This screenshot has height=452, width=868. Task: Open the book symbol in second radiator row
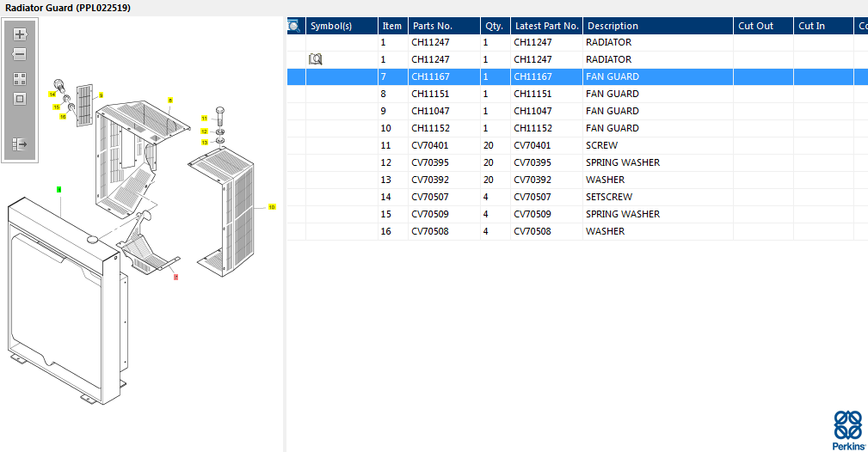tap(315, 59)
